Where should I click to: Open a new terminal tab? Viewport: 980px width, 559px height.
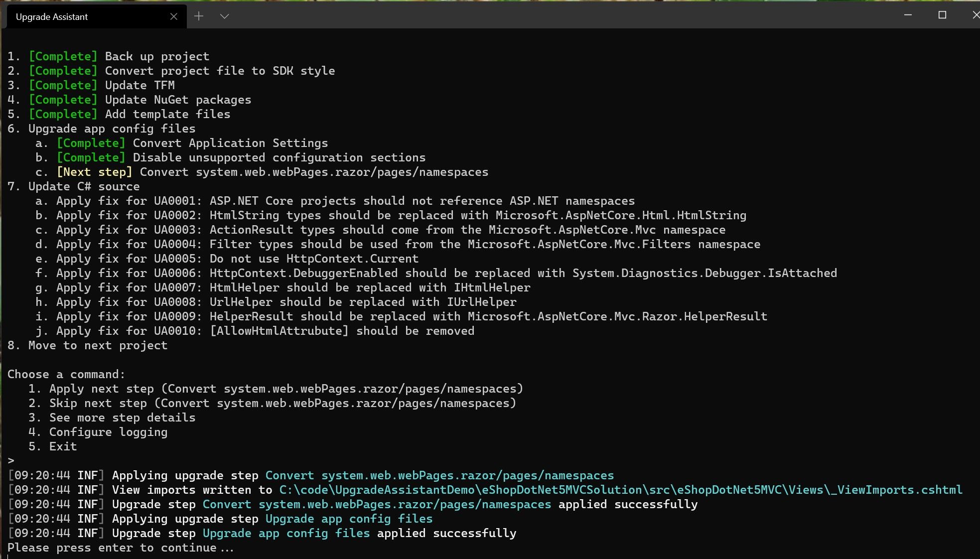coord(198,16)
